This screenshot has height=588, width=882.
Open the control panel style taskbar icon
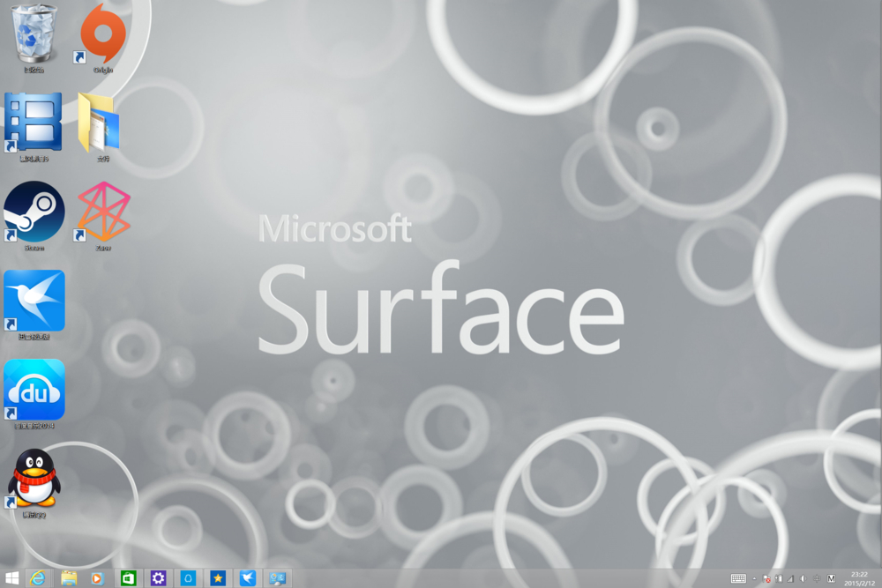[x=277, y=578]
